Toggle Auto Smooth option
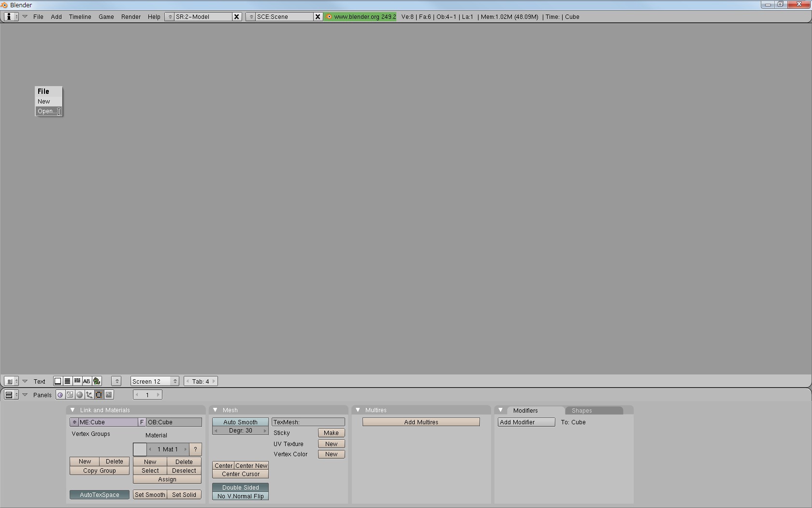812x508 pixels. click(240, 422)
